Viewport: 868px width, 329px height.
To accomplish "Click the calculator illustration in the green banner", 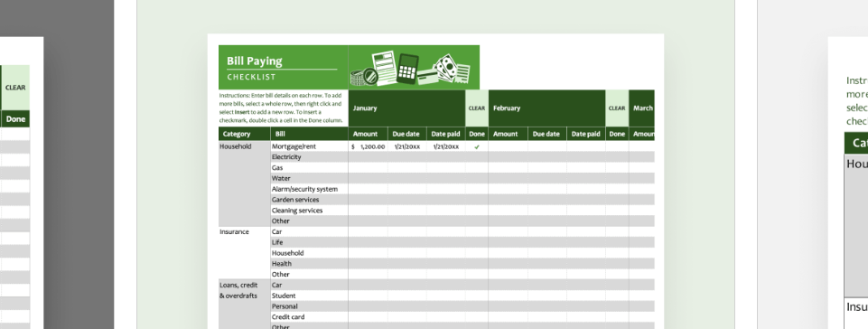I will pos(407,69).
